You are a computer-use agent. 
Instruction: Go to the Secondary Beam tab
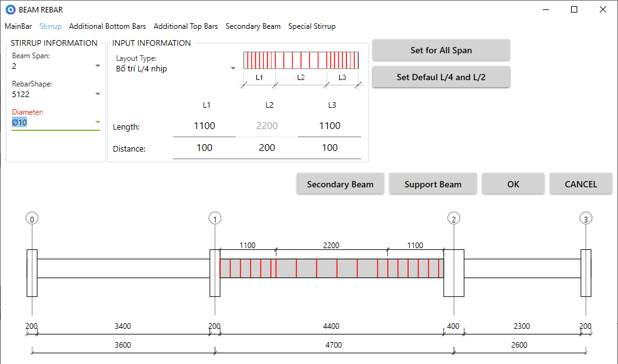[x=253, y=26]
